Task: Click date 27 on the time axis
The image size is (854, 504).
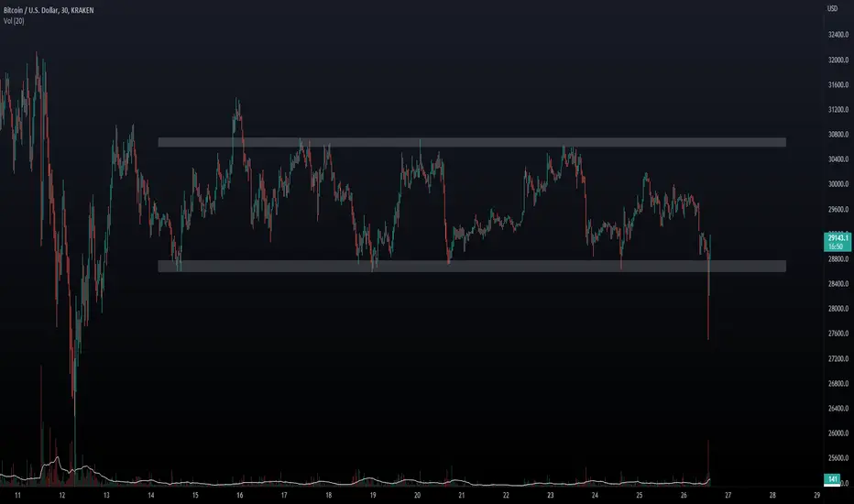Action: pos(728,495)
